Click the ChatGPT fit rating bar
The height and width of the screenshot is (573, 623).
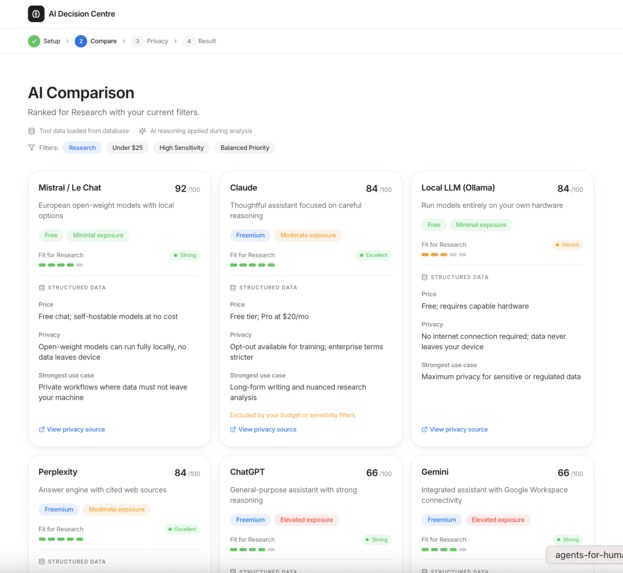252,550
